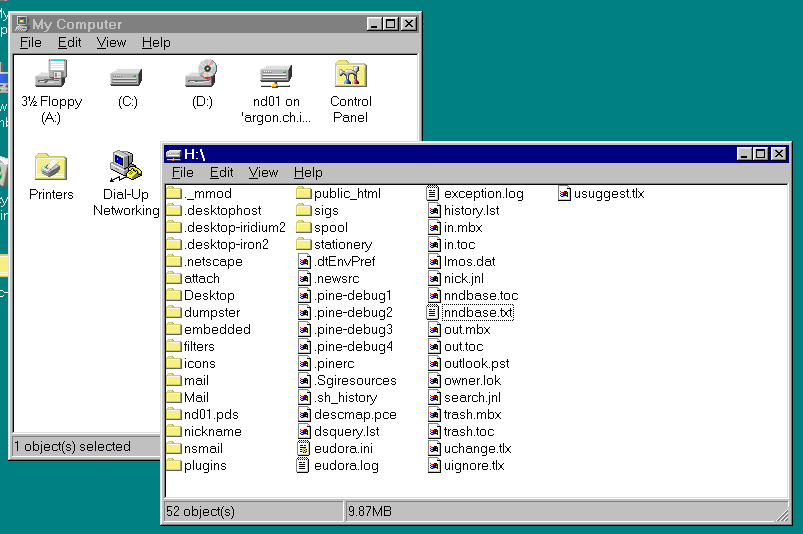
Task: Open File menu in My Computer window
Action: click(x=31, y=43)
